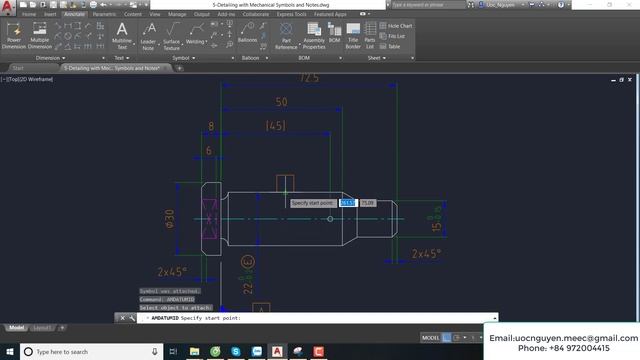Open the Manage ribbon tab
The height and width of the screenshot is (360, 640).
click(177, 14)
